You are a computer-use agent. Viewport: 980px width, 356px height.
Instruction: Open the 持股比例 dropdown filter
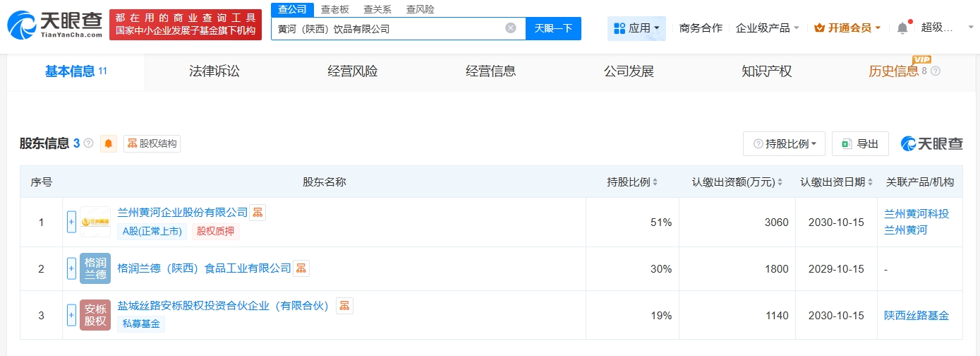784,144
